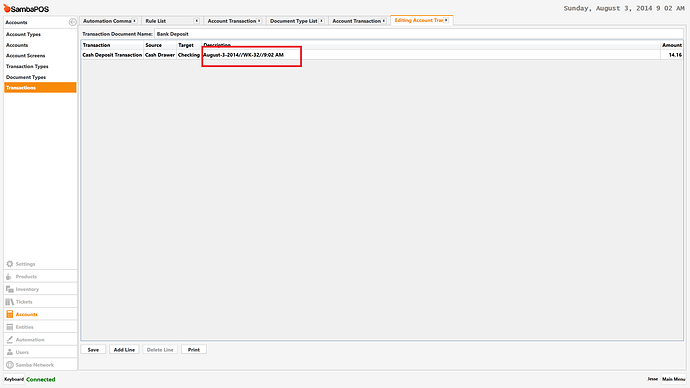Click the Checking target cell
The width and height of the screenshot is (690, 388).
coord(189,55)
